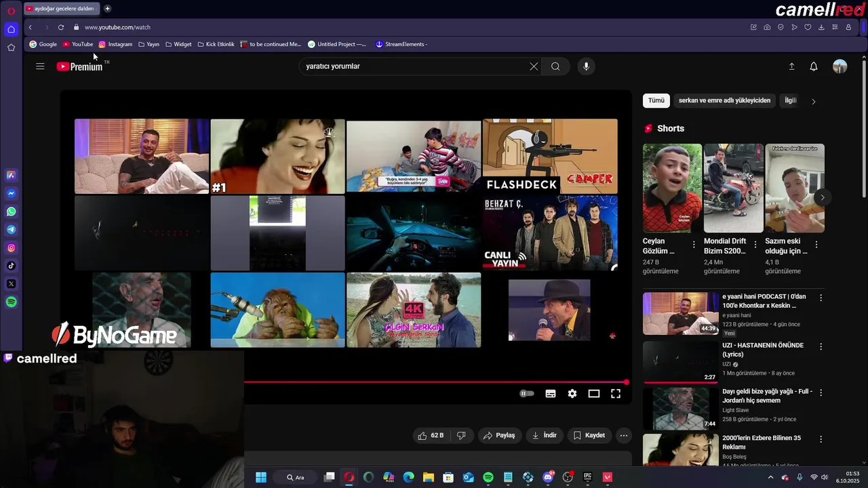868x488 pixels.
Task: Open YouTube notifications bell
Action: click(x=814, y=66)
